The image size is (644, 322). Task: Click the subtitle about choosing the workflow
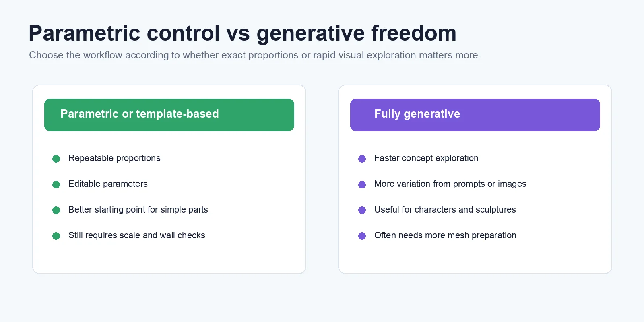(255, 55)
